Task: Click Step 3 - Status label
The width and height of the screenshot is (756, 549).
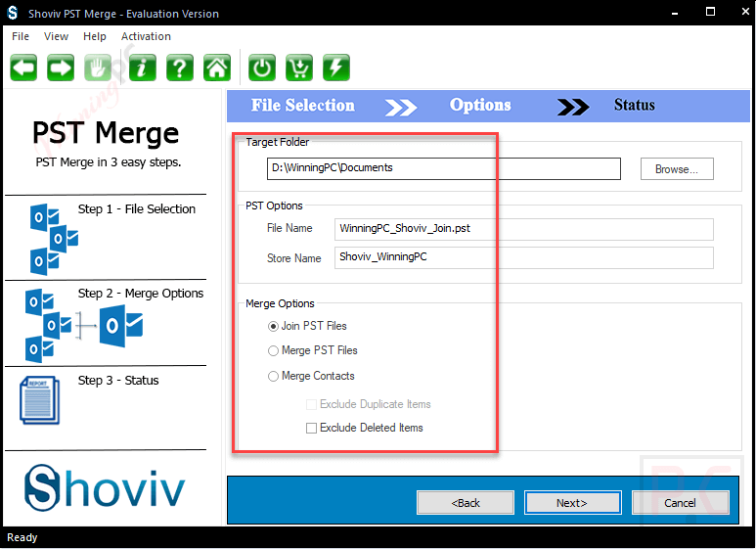Action: pos(118,381)
